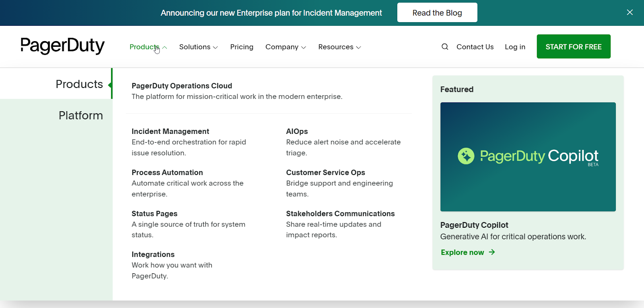Expand the Resources dropdown chevron
This screenshot has width=644, height=308.
click(359, 47)
